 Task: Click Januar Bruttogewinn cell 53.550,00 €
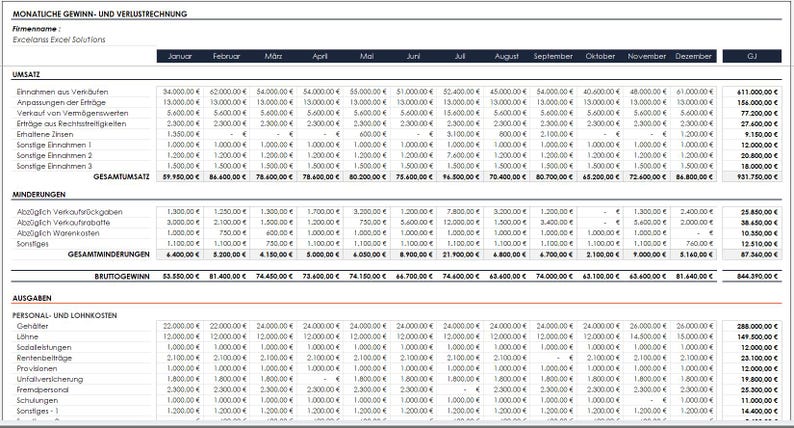click(x=180, y=277)
